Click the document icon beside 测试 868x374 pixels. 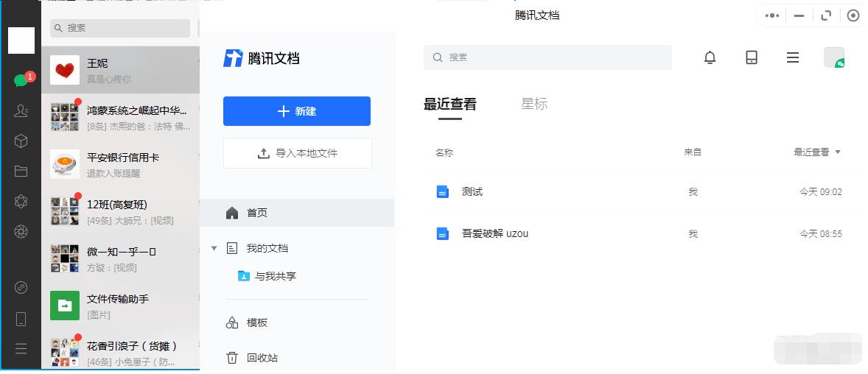pos(442,192)
